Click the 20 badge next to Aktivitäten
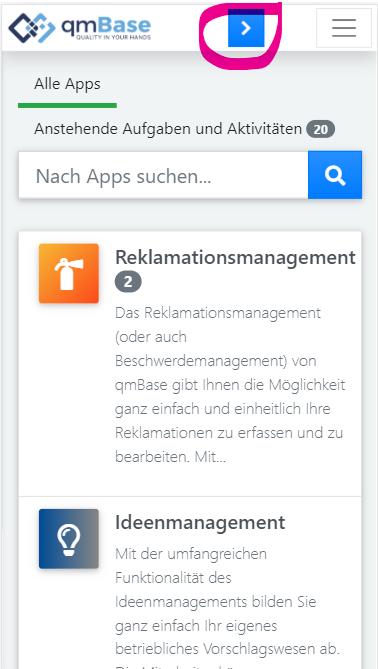378x669 pixels. [x=320, y=129]
